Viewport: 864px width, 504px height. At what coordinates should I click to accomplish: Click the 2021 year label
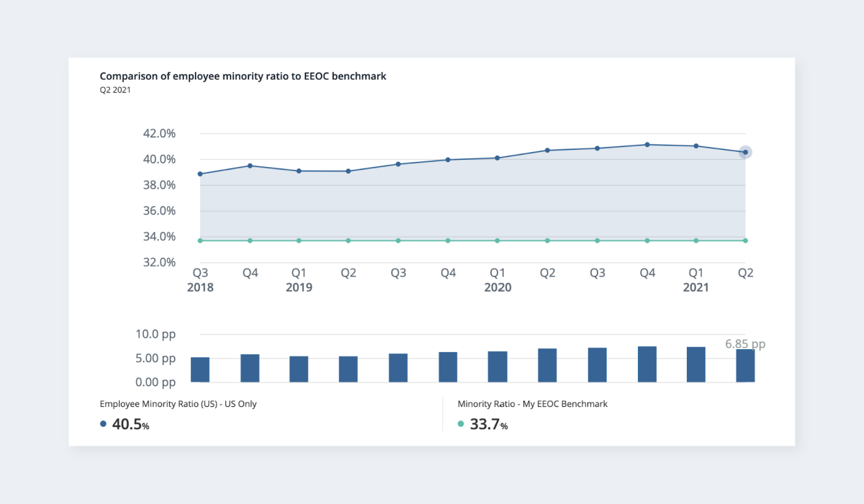(696, 287)
